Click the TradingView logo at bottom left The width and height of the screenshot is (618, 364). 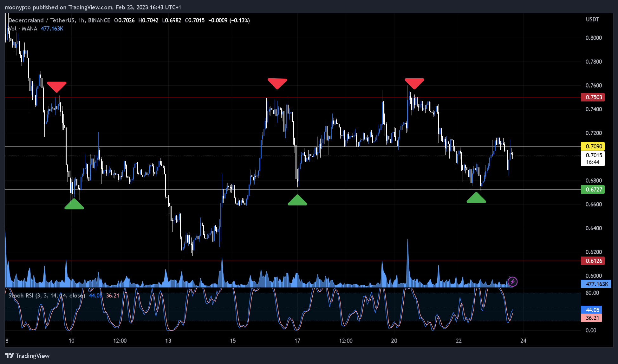coord(27,356)
